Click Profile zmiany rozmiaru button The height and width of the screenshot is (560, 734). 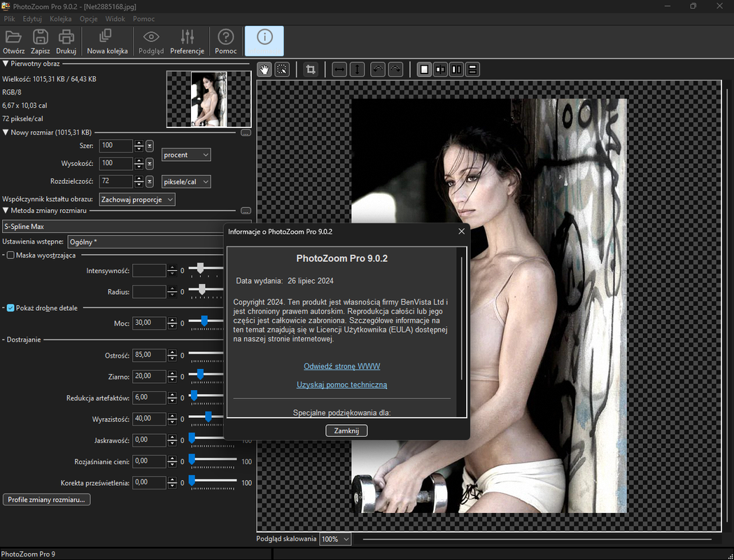46,500
